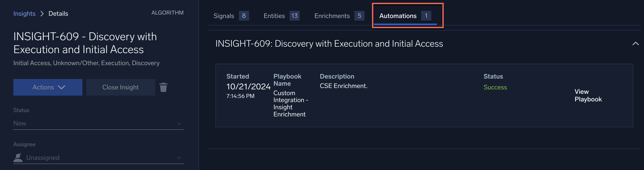This screenshot has height=170, width=644.
Task: Click the breadcrumb arrow separator after Insights
Action: click(42, 14)
